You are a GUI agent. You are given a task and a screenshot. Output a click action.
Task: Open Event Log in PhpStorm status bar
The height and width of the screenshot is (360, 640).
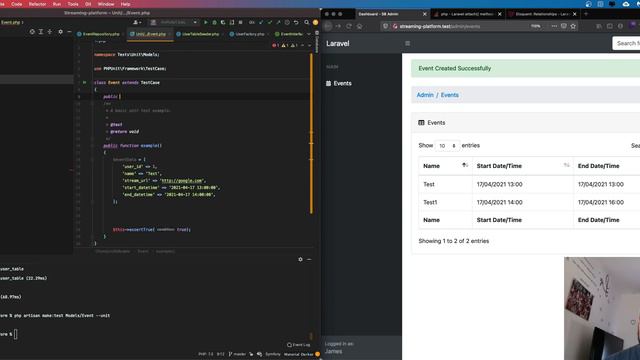(299, 345)
